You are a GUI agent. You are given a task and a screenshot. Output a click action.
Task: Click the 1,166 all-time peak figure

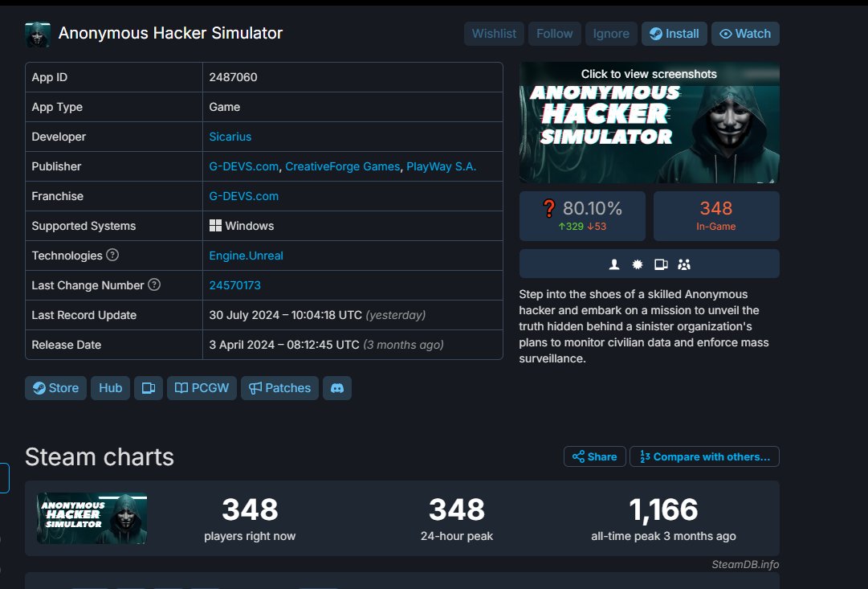click(x=663, y=509)
